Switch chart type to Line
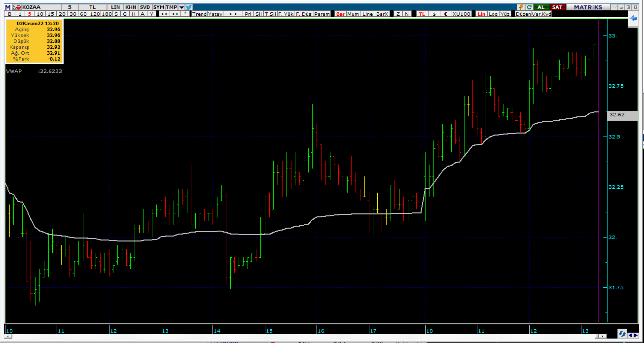 click(x=367, y=14)
